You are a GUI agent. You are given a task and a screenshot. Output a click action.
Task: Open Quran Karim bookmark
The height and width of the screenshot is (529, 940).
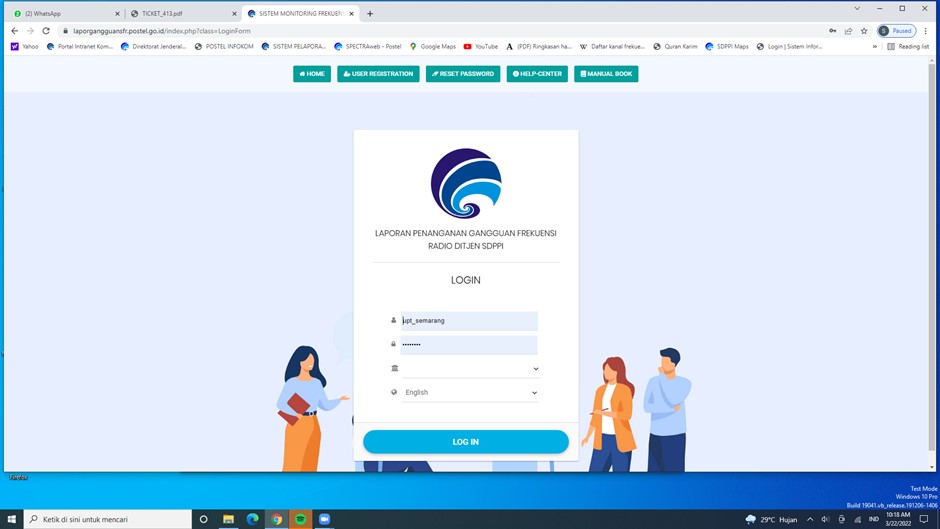tap(675, 46)
